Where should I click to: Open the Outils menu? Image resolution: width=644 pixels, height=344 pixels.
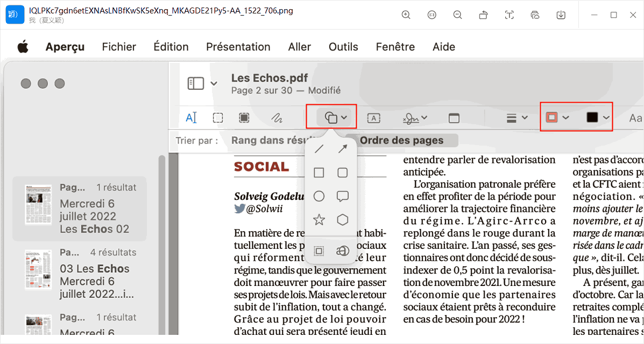[x=343, y=47]
